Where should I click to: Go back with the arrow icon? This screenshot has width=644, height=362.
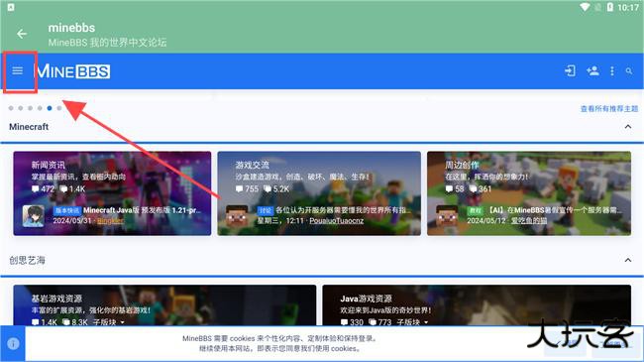click(22, 34)
